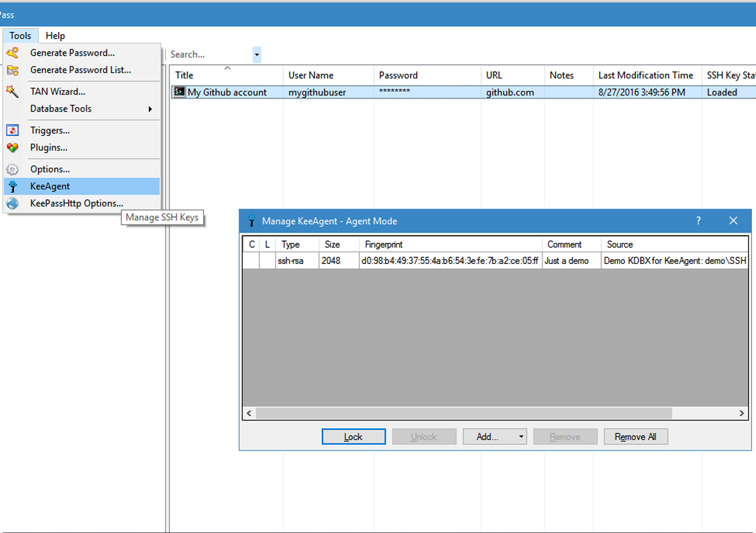Viewport: 756px width, 533px height.
Task: Click the terminal icon beside My Github account
Action: [x=179, y=92]
